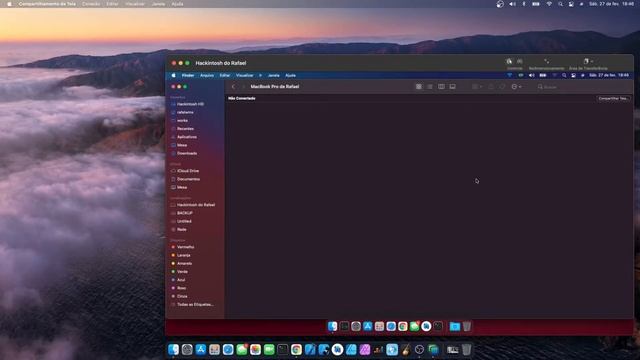Open System Preferences in local Dock
The image size is (640, 360).
187,349
